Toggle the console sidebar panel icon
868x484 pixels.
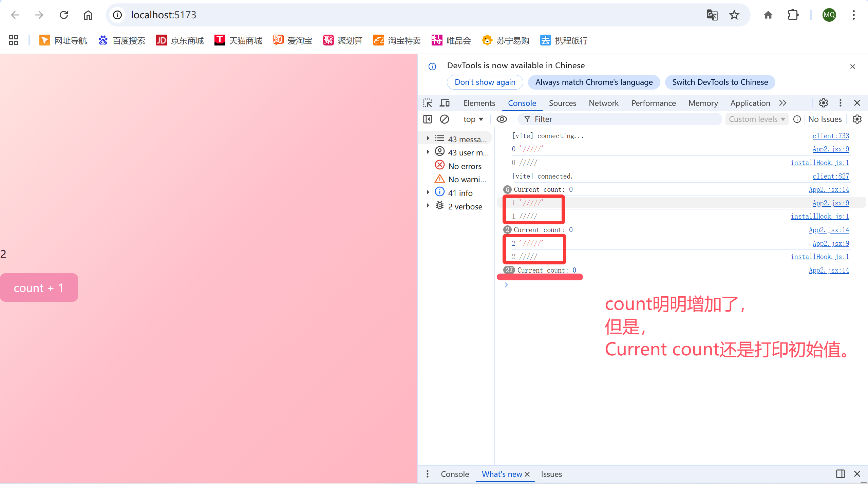tap(428, 119)
